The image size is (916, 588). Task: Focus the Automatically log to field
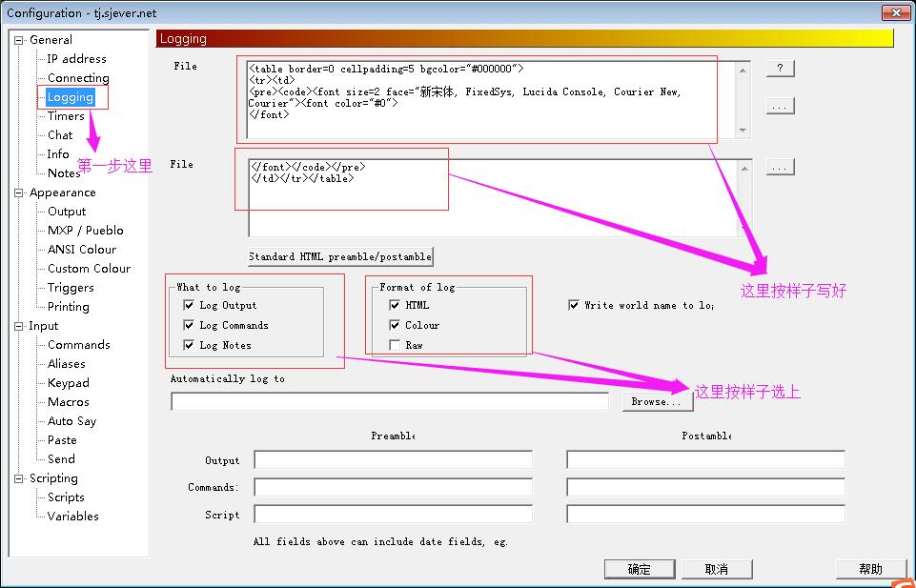pos(390,402)
